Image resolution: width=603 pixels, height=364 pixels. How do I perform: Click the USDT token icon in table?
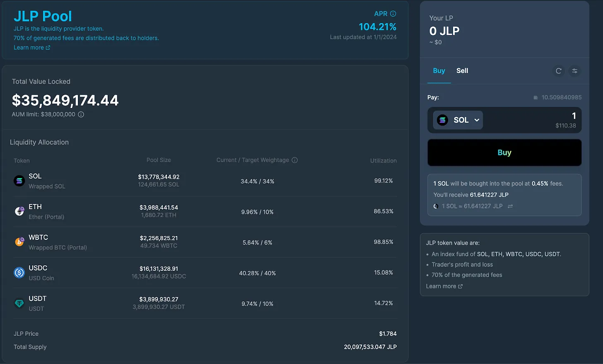pos(19,303)
